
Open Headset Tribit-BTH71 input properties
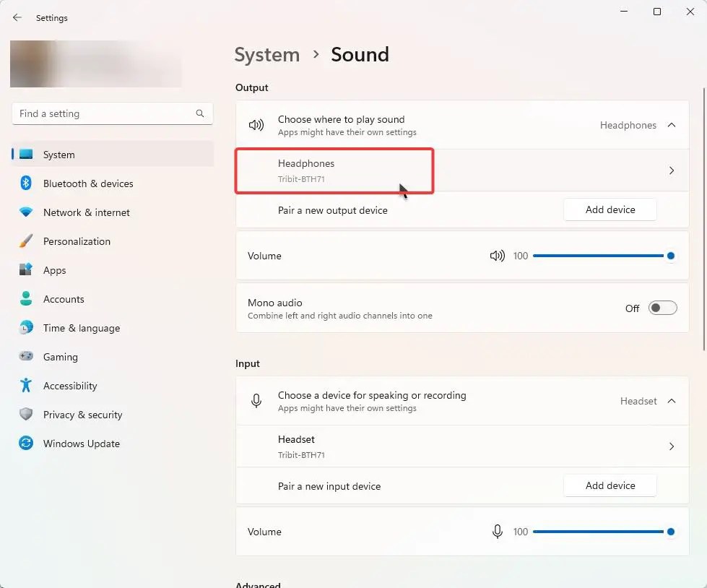click(462, 446)
